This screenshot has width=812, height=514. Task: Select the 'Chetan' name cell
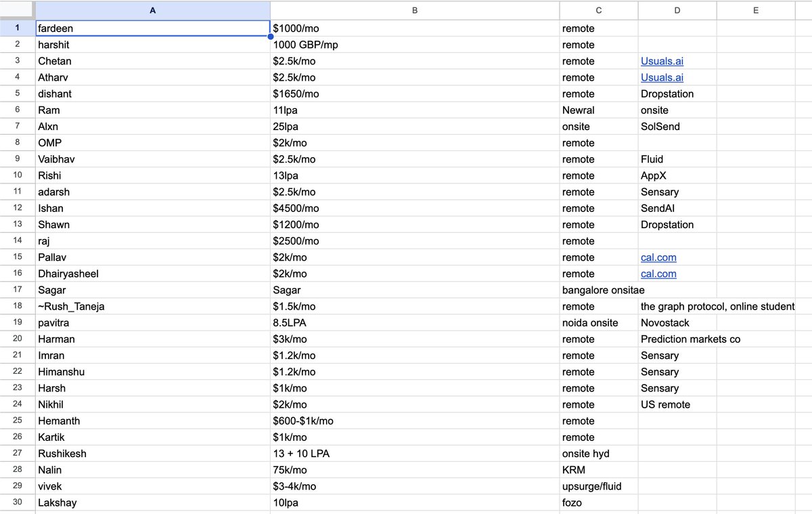[x=152, y=61]
